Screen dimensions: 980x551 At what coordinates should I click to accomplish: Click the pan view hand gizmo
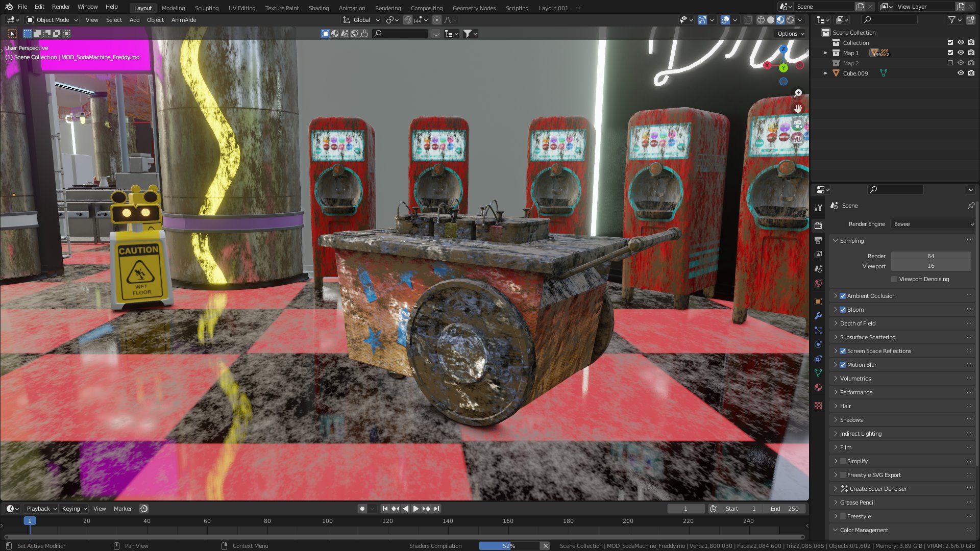(798, 108)
